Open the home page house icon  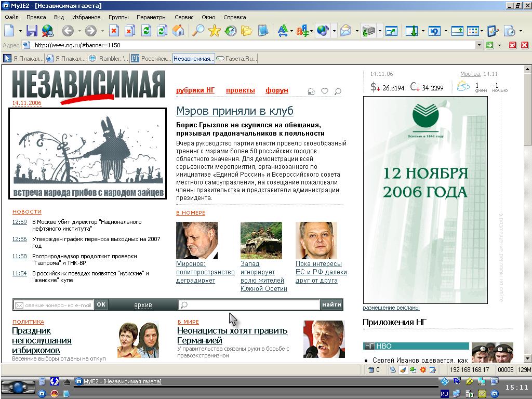(x=179, y=31)
